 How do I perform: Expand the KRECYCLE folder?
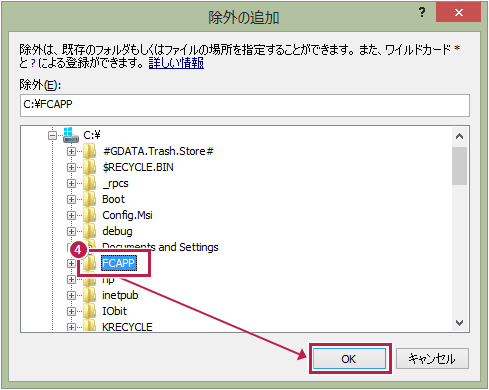tap(71, 327)
